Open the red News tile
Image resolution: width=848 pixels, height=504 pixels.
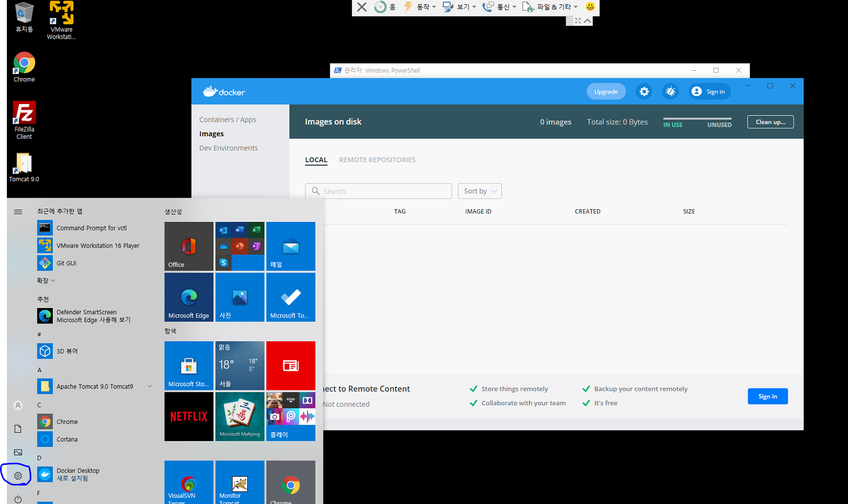(x=291, y=366)
